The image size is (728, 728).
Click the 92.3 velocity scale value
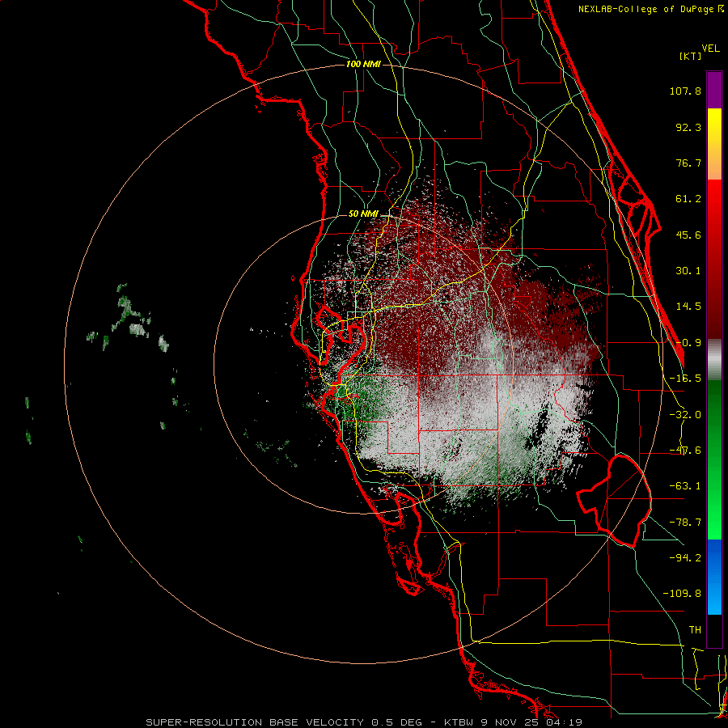pos(688,127)
